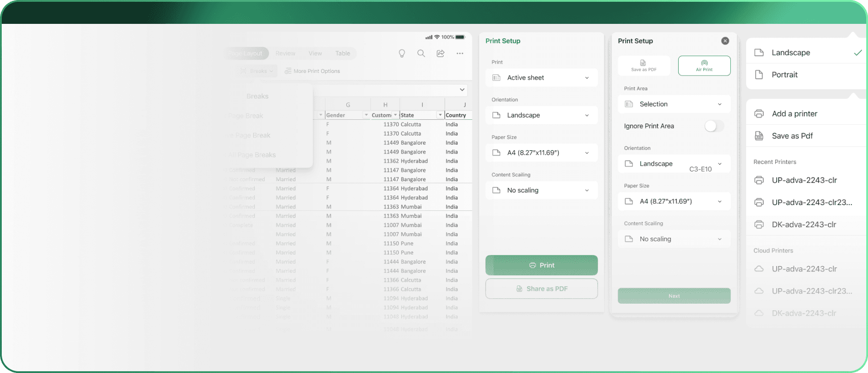
Task: Click the Save as Pdf document icon
Action: (759, 136)
